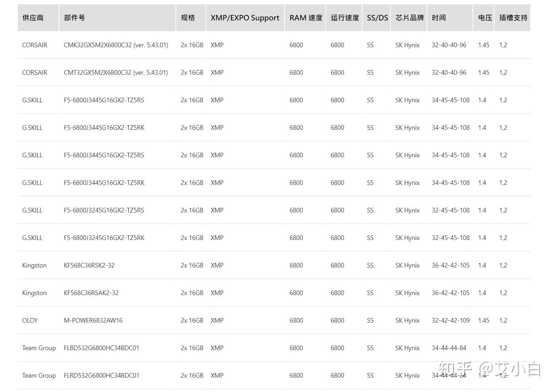
Task: Click the 32-42-42-109 timing cell
Action: (x=451, y=320)
